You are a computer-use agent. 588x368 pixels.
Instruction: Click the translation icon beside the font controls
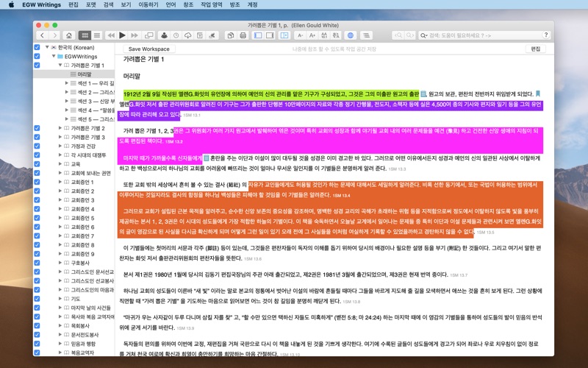(336, 35)
